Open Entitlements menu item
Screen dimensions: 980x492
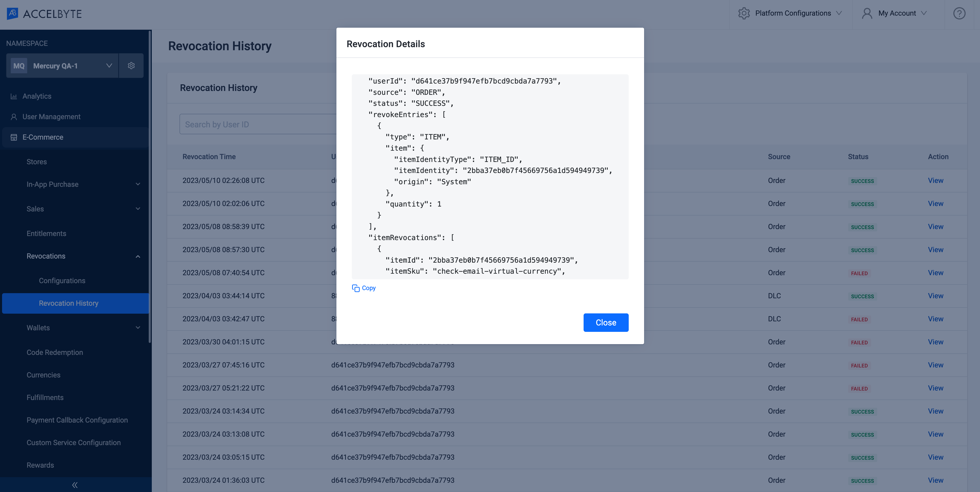pos(46,233)
